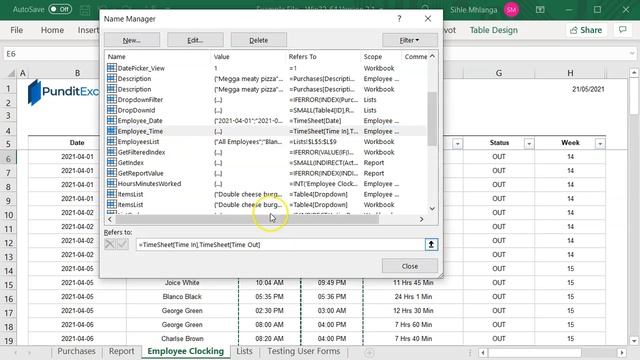
Task: Click the Edit... button
Action: click(195, 40)
